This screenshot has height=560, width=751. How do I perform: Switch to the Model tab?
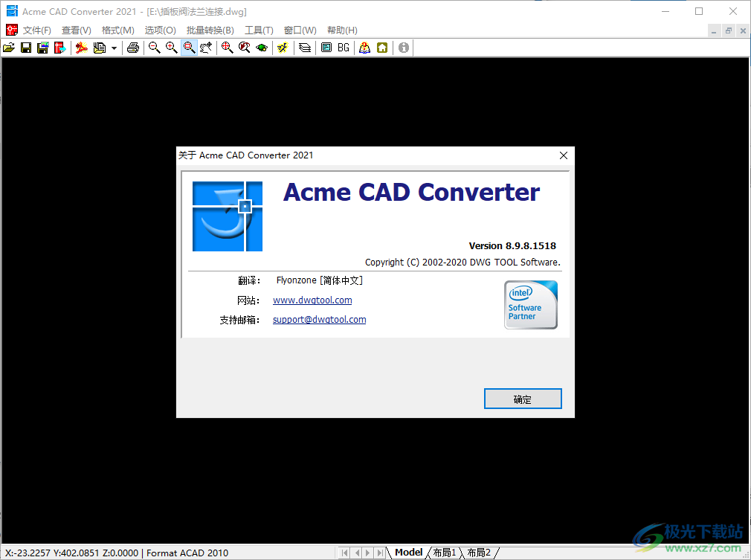(x=408, y=553)
